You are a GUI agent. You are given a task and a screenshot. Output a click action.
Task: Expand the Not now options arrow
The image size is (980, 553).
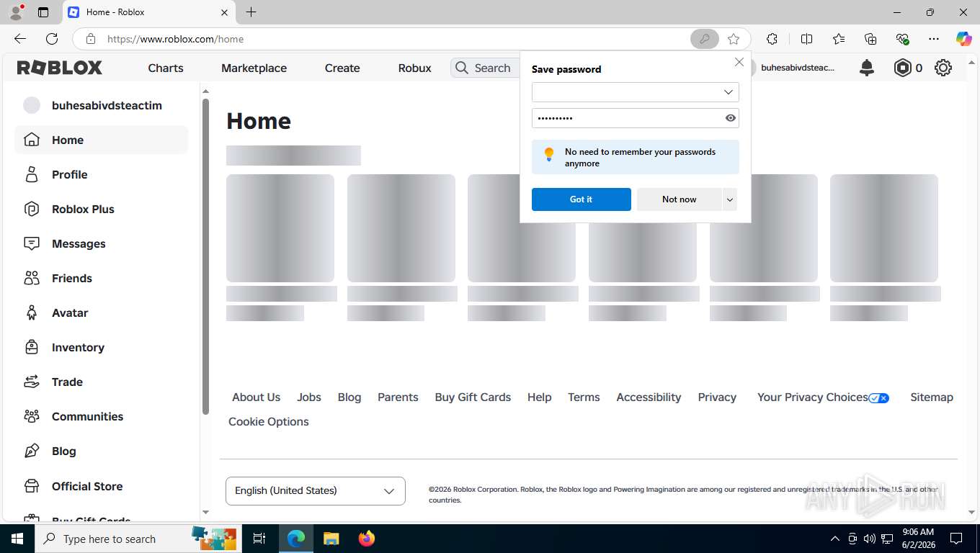coord(729,199)
